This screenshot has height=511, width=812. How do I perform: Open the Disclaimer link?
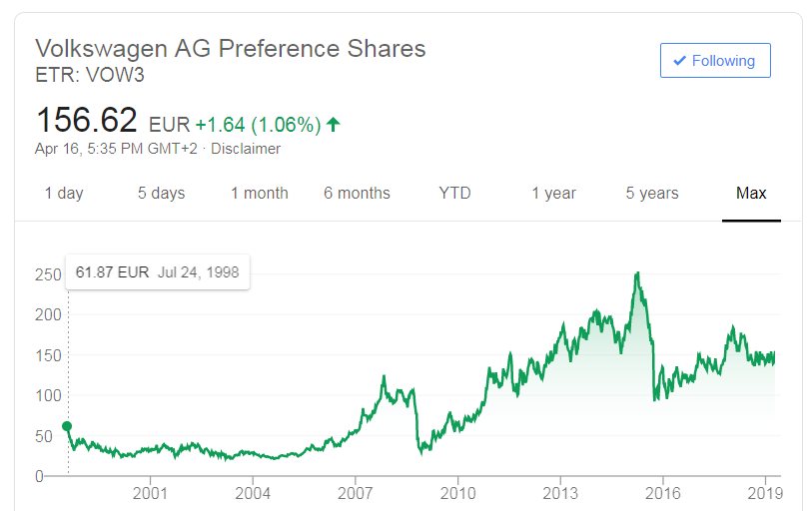tap(246, 149)
